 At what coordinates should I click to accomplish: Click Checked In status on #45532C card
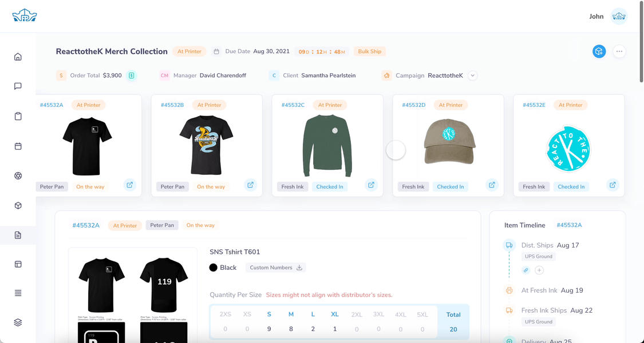point(330,187)
